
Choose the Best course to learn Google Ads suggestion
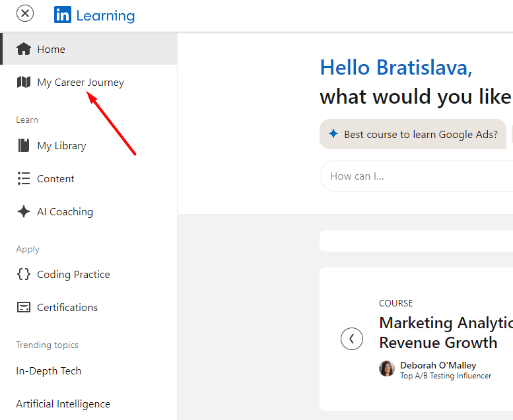pos(413,134)
